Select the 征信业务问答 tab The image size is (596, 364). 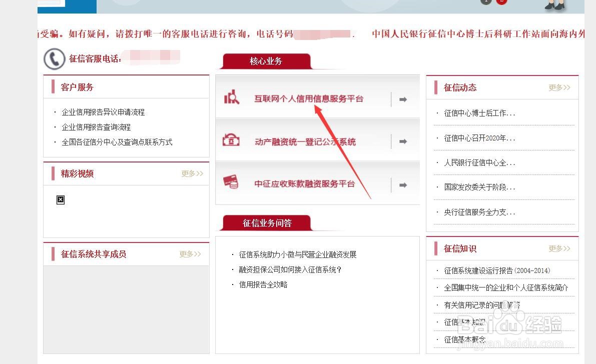[267, 223]
